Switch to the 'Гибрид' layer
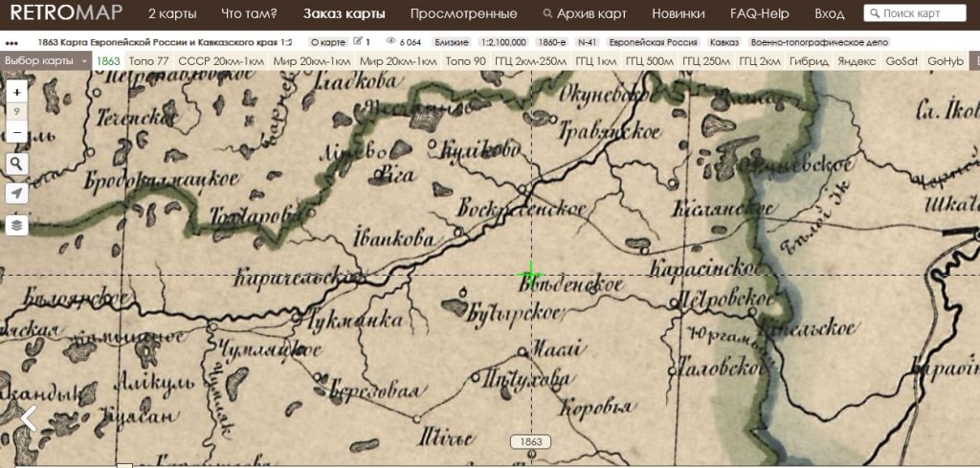This screenshot has height=468, width=980. pyautogui.click(x=809, y=61)
